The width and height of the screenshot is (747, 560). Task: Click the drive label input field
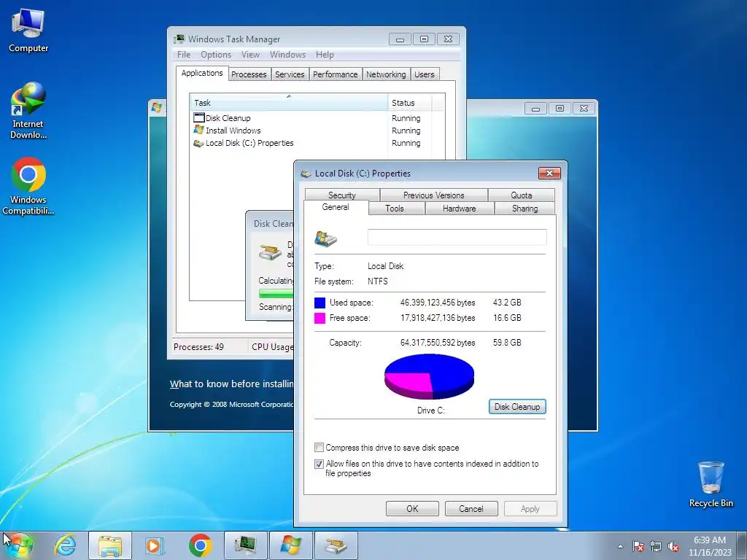457,237
